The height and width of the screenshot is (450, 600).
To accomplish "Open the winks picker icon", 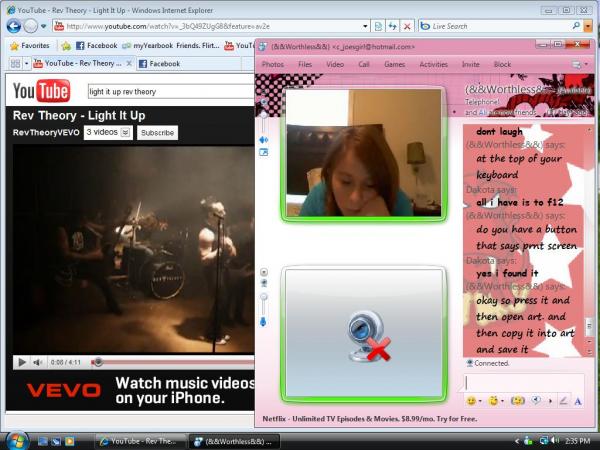I will pos(494,401).
